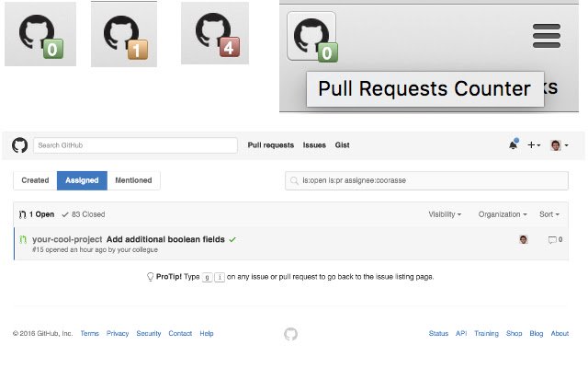The height and width of the screenshot is (368, 588).
Task: Click the magnifier icon in the filter field
Action: click(x=294, y=181)
